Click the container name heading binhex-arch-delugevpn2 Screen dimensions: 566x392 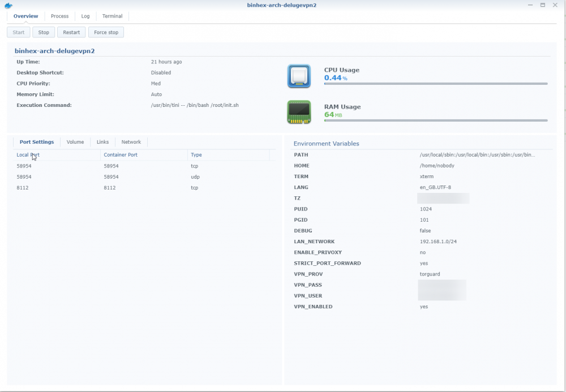[54, 51]
